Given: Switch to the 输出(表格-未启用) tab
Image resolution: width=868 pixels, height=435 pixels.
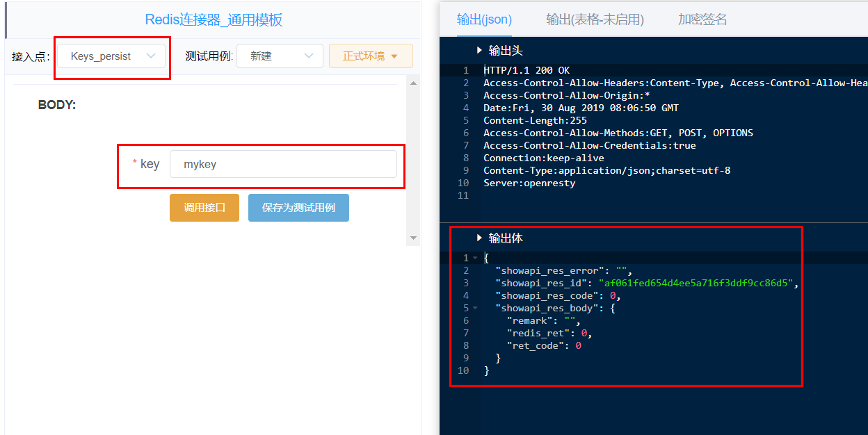Looking at the screenshot, I should coord(595,19).
